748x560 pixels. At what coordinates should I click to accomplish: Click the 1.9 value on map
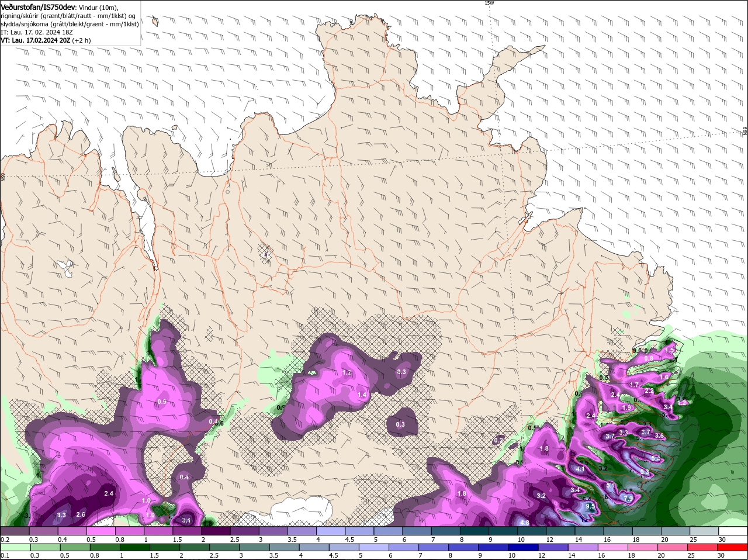point(627,407)
